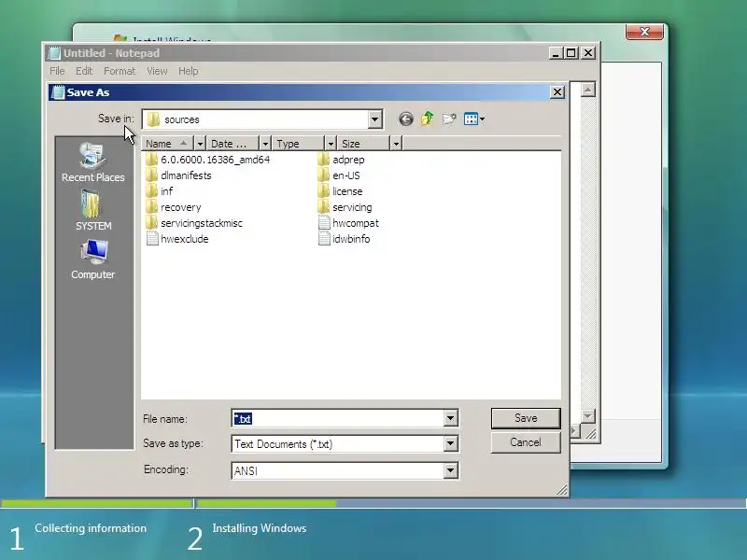
Task: Go back to last folder visited
Action: 406,119
